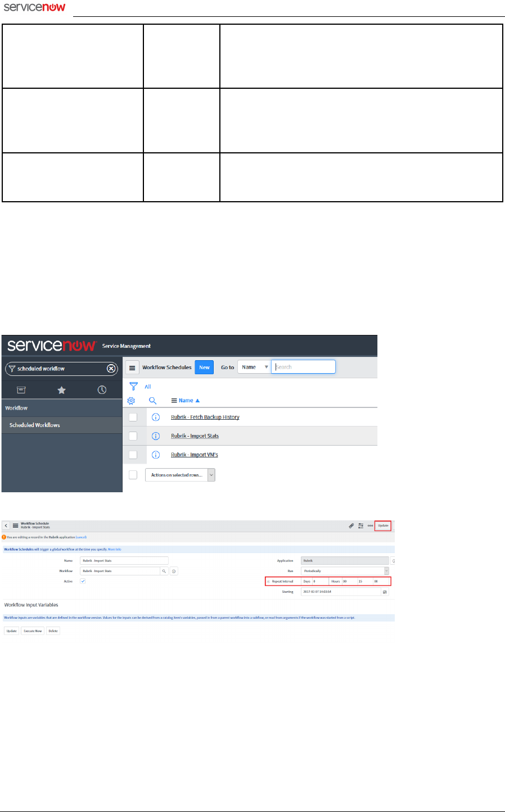Preview Rubrik - Fetch Backup History info icon
This screenshot has width=505, height=812.
(x=156, y=417)
